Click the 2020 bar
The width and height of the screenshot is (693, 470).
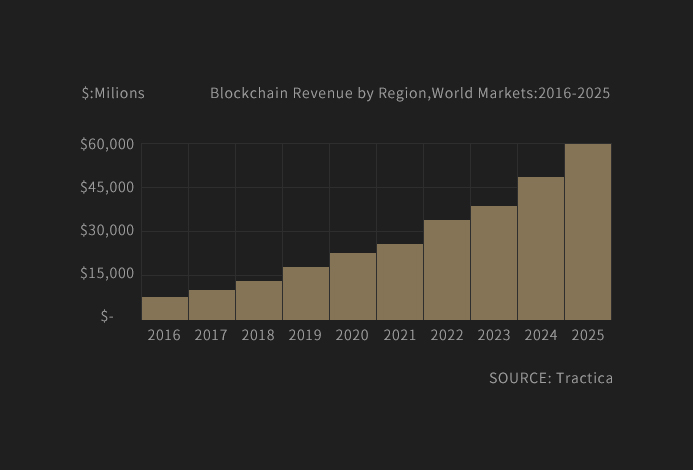[x=353, y=286]
